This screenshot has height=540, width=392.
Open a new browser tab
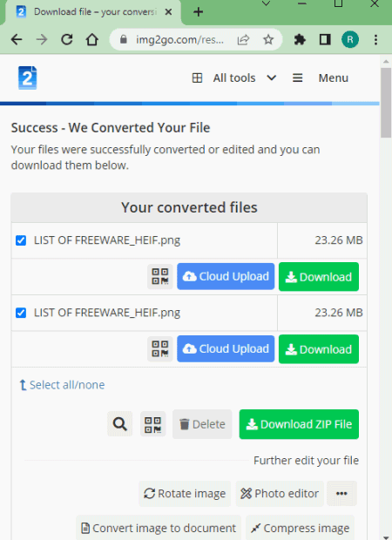click(198, 12)
